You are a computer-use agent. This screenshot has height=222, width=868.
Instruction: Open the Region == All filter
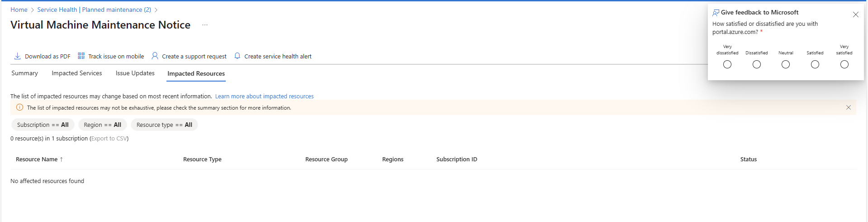[103, 125]
